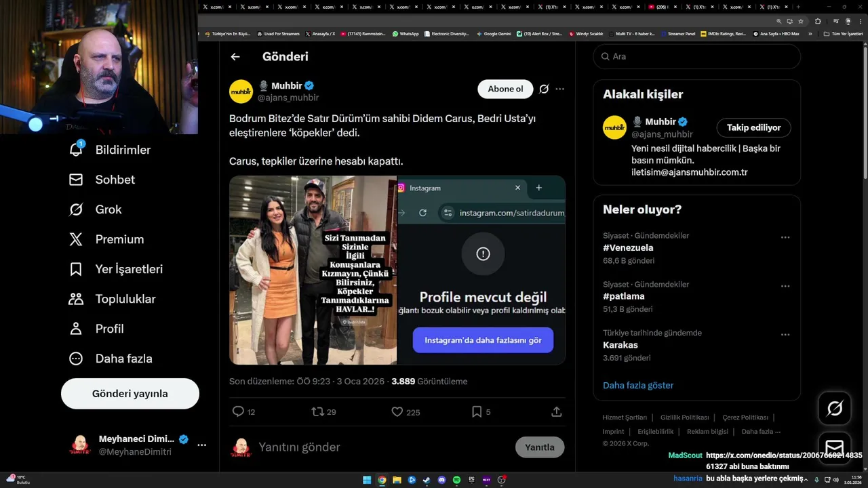Image resolution: width=868 pixels, height=488 pixels.
Task: Expand footer Daha fazla options
Action: pos(761,432)
